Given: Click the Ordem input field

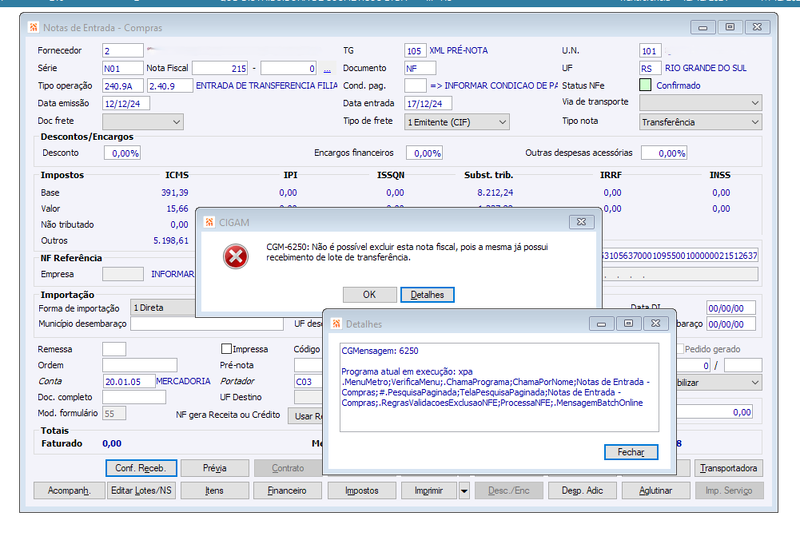Looking at the screenshot, I should point(140,365).
